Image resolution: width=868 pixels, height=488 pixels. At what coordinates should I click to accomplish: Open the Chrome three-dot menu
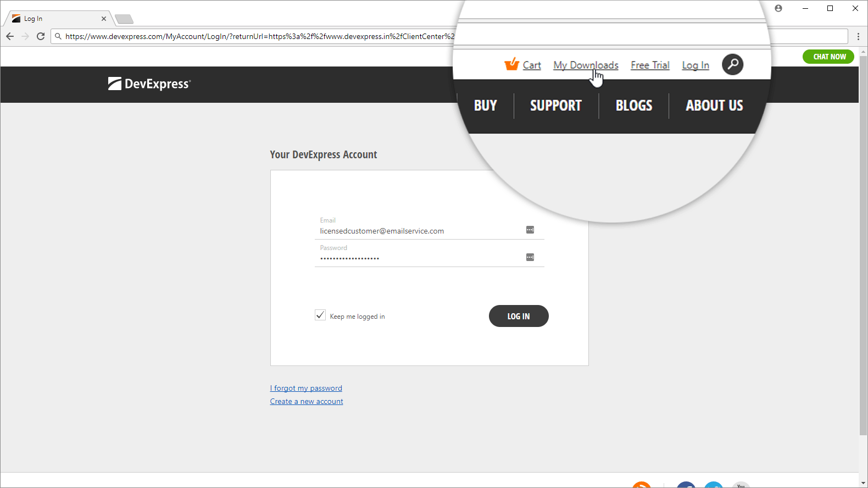coord(858,36)
